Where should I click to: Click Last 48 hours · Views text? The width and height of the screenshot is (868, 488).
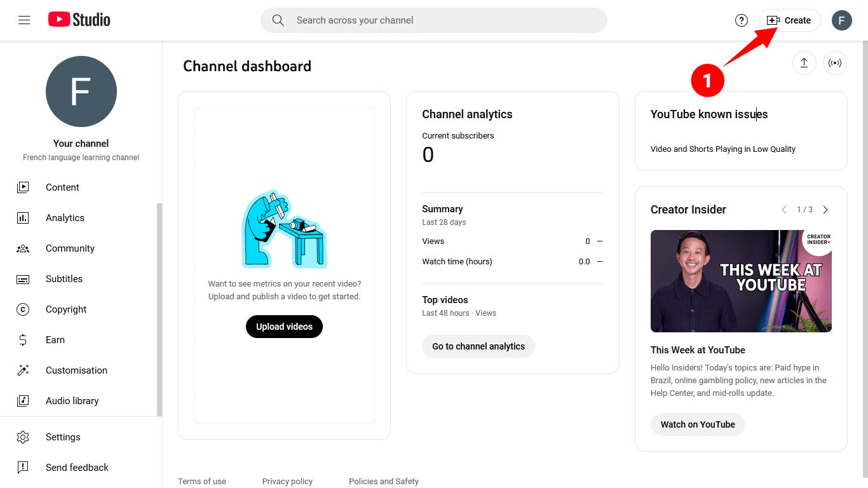coord(459,313)
